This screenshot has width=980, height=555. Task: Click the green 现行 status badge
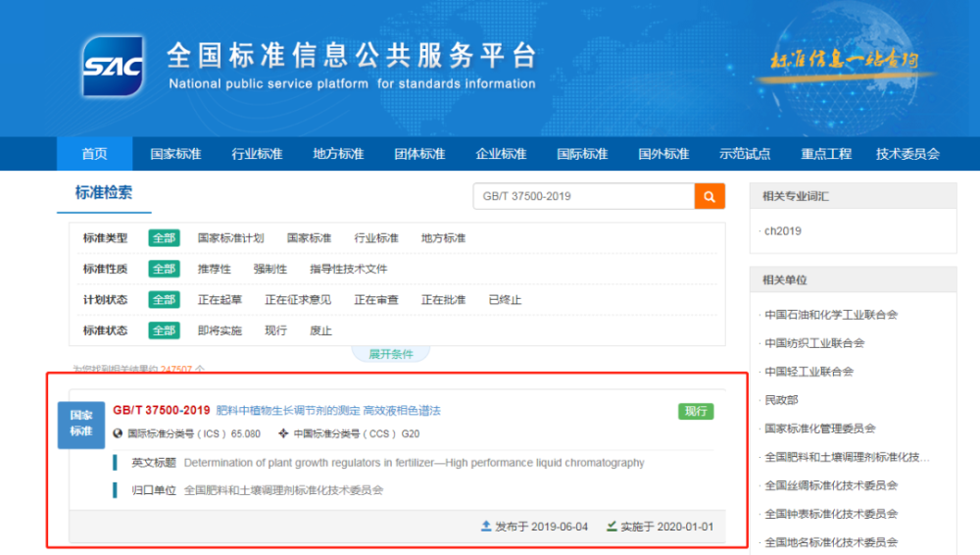[x=696, y=411]
